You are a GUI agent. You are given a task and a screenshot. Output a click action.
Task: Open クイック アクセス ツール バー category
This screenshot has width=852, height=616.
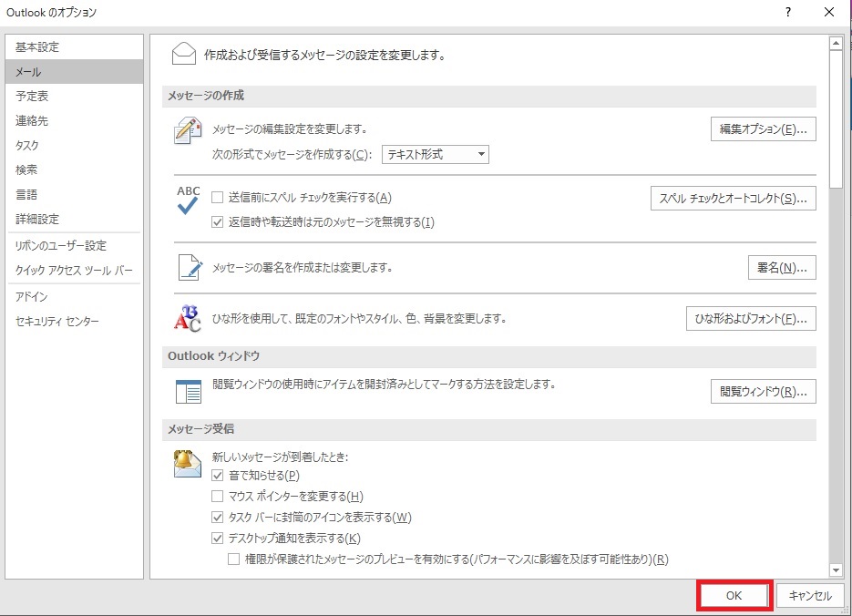click(75, 270)
